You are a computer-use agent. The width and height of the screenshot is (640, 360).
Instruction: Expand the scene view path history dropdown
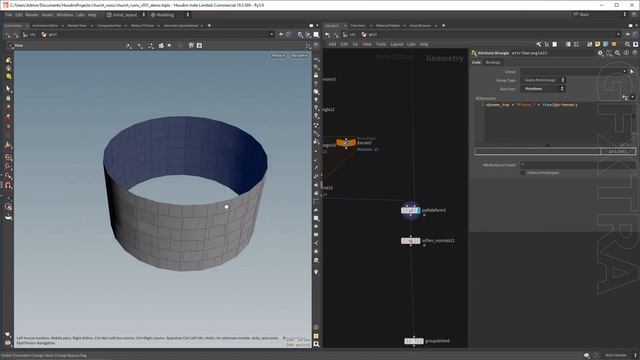click(271, 35)
